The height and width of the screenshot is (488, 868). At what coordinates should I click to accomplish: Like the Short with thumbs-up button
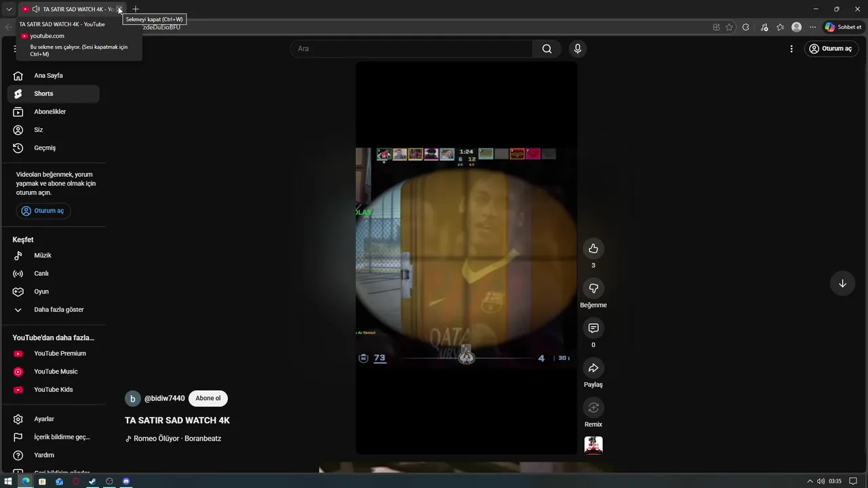593,249
